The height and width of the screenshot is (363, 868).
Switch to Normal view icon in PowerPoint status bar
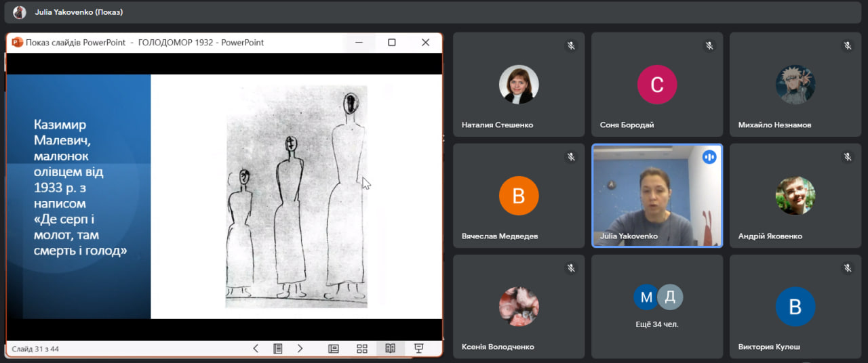click(x=333, y=348)
